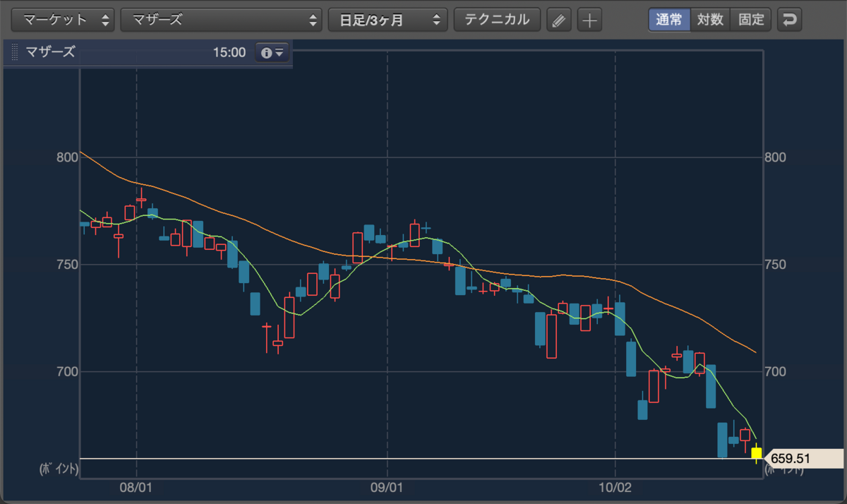Screen dimensions: 847x504
Task: Click the right axis 700 value
Action: point(776,371)
